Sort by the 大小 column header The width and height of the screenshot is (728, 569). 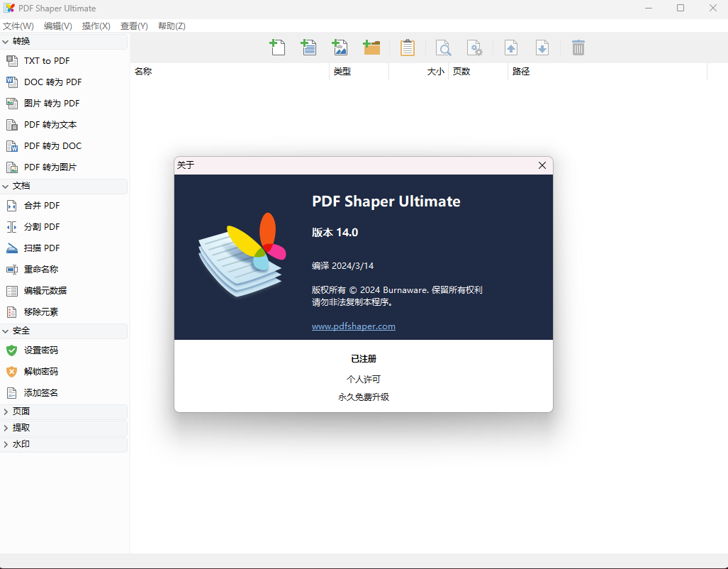[x=418, y=72]
